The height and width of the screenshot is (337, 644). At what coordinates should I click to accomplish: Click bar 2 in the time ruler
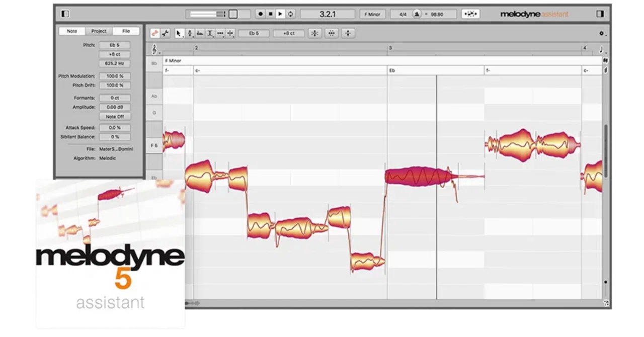(x=196, y=48)
